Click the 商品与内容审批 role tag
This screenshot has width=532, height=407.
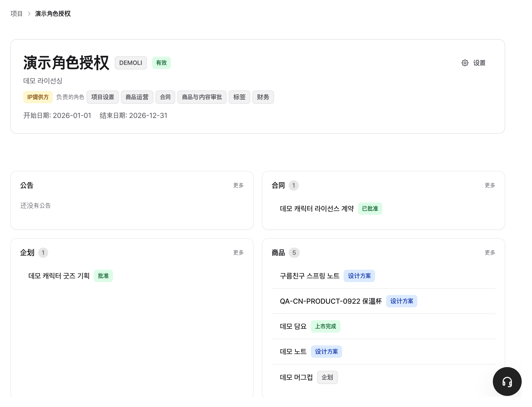pyautogui.click(x=202, y=97)
